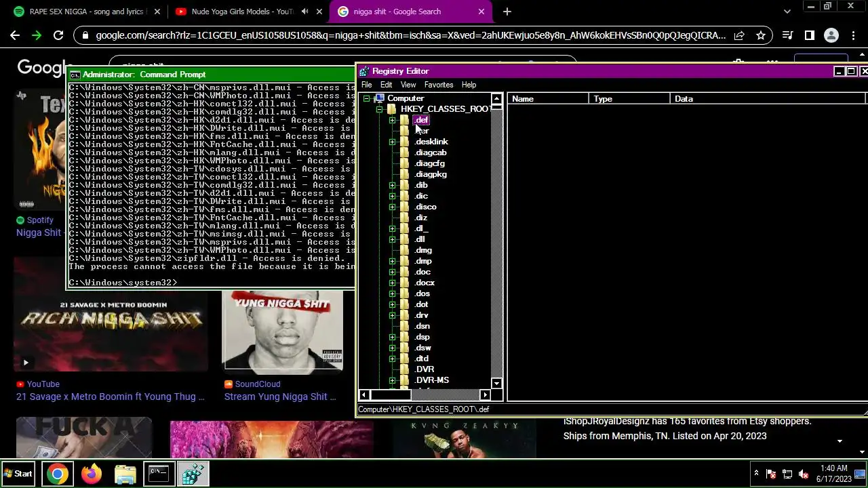Expand the .disco key
868x488 pixels.
click(392, 207)
